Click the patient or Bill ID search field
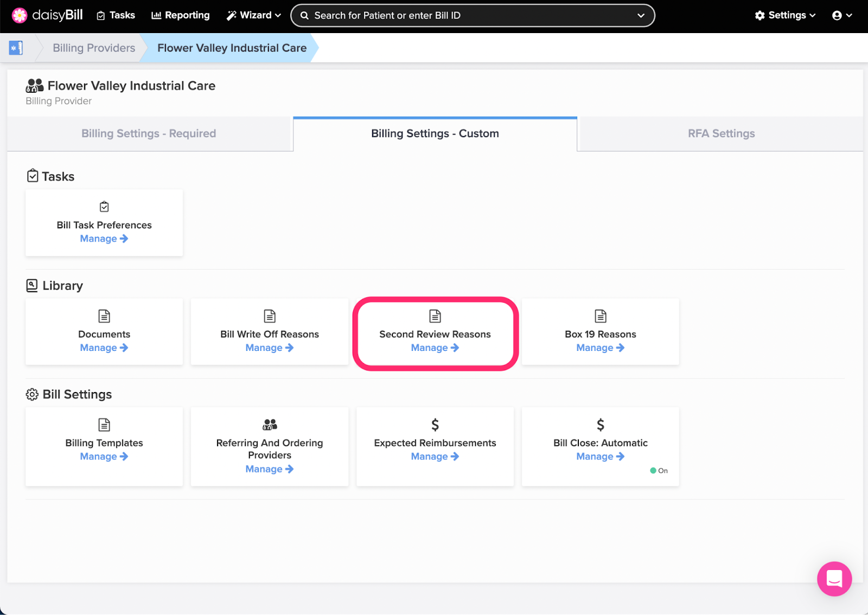The height and width of the screenshot is (615, 868). pyautogui.click(x=473, y=15)
